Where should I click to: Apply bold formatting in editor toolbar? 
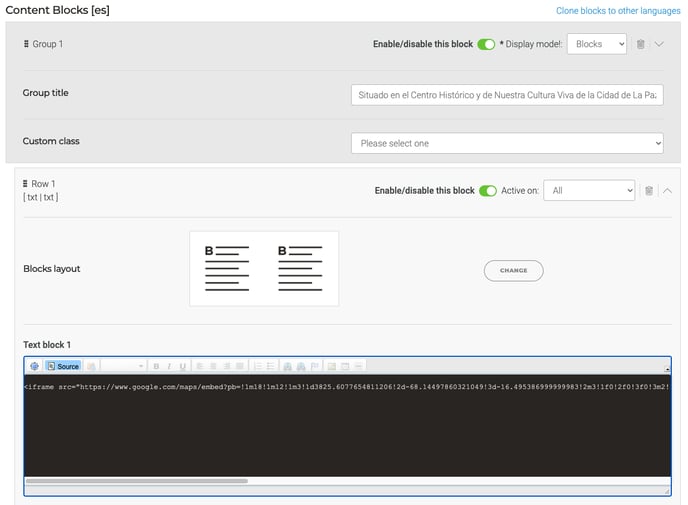pos(156,366)
